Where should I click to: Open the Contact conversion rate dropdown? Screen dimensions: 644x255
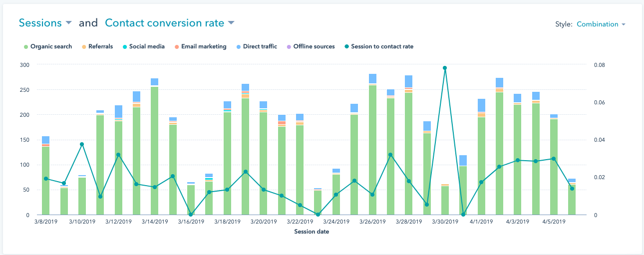170,23
